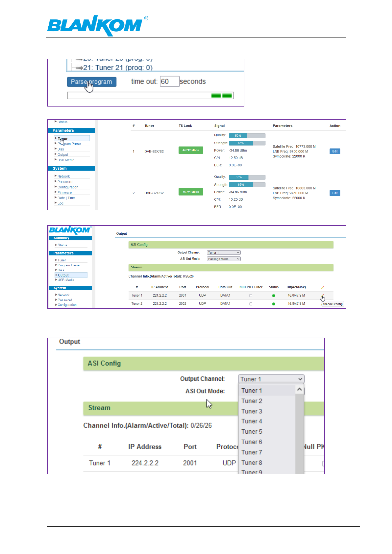The width and height of the screenshot is (392, 554).
Task: Choose Tuner 6 from the open dropdown list
Action: tap(266, 442)
